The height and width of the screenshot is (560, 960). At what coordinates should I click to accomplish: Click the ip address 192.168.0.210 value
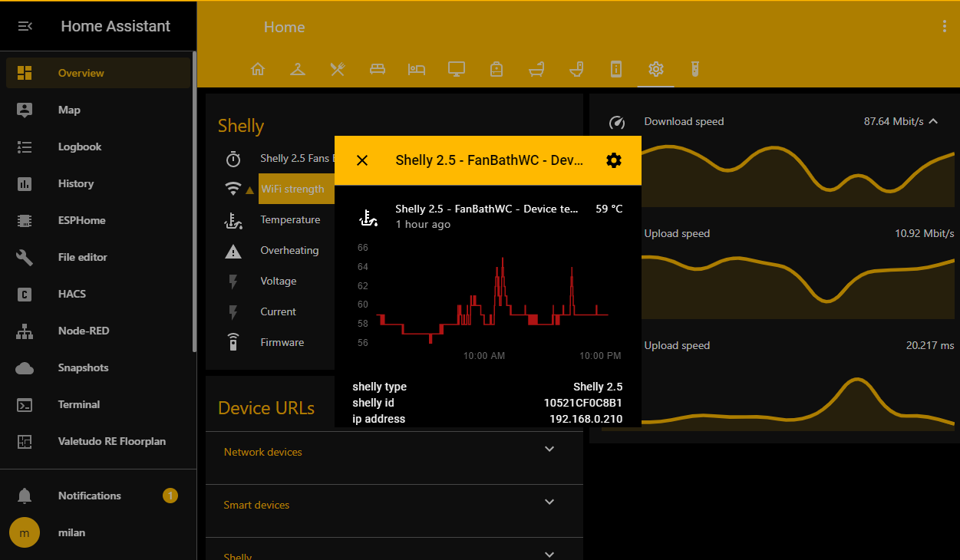[586, 419]
